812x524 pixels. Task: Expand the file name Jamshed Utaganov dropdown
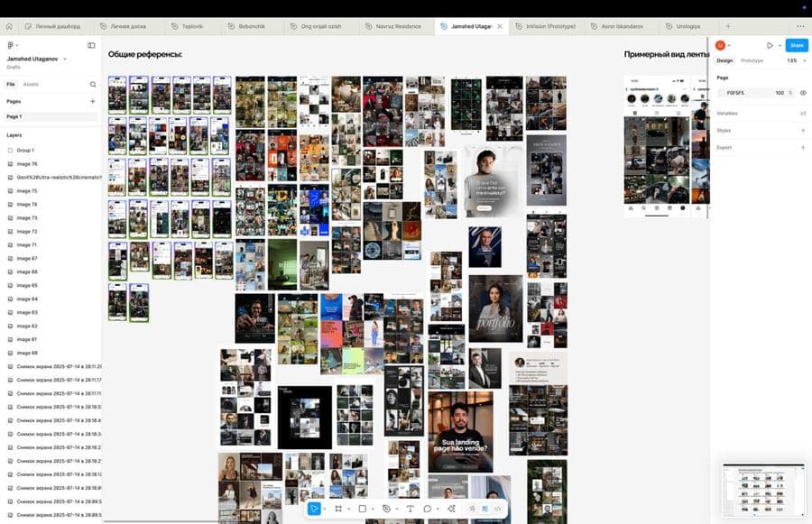65,59
